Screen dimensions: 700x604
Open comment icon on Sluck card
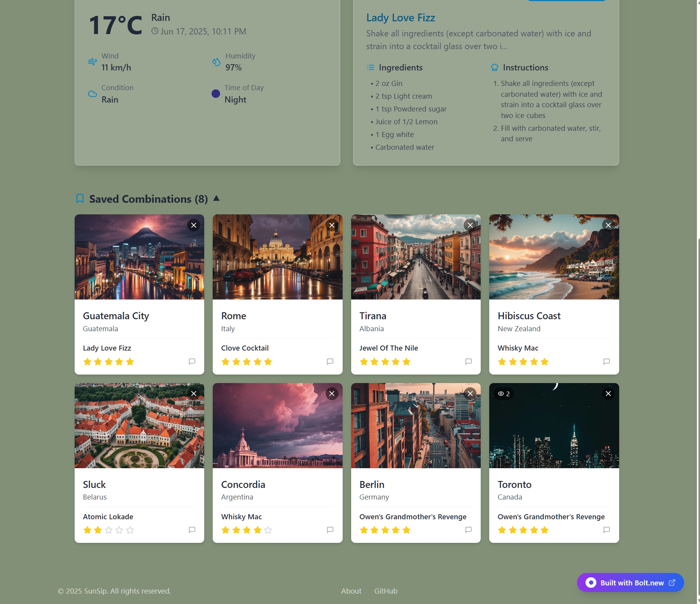tap(192, 530)
